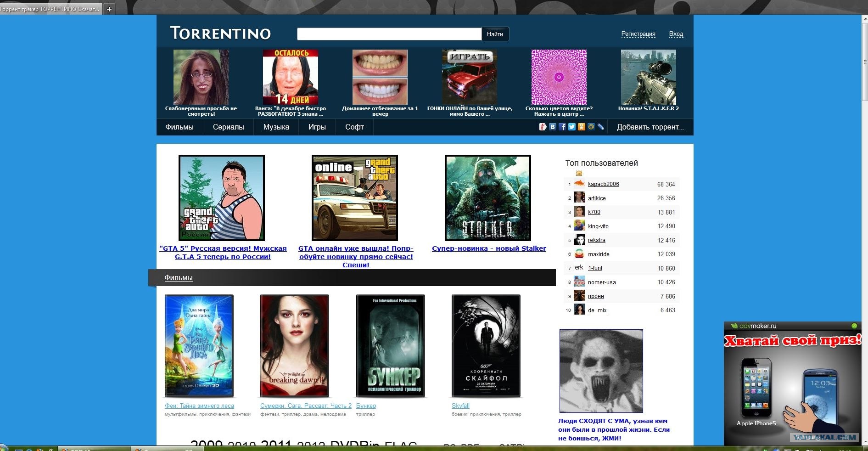
Task: Click the pink optical illusion ad image
Action: pos(559,77)
